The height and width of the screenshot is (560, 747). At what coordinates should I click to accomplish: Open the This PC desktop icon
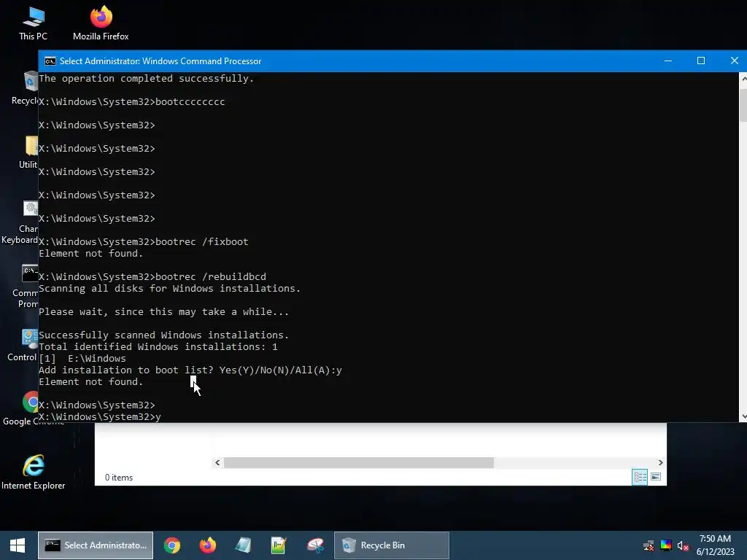click(33, 23)
